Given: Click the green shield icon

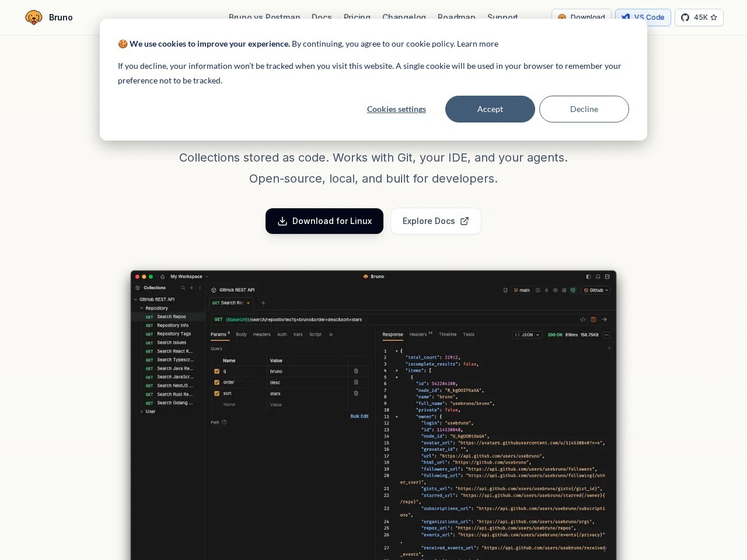Looking at the screenshot, I should tap(573, 290).
